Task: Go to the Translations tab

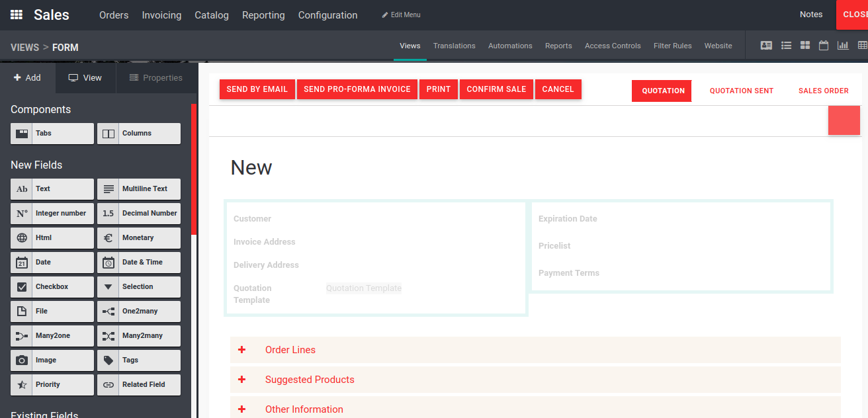Action: [x=455, y=46]
